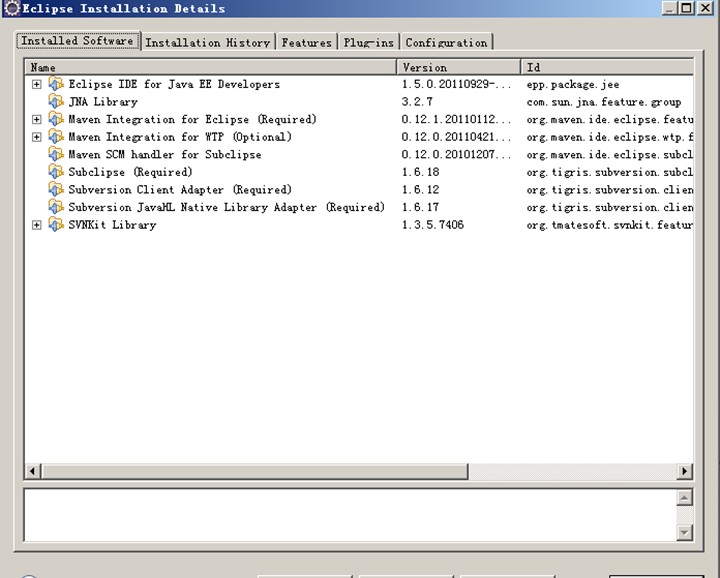Click version 0.12.0.20110421 cell

coord(456,137)
